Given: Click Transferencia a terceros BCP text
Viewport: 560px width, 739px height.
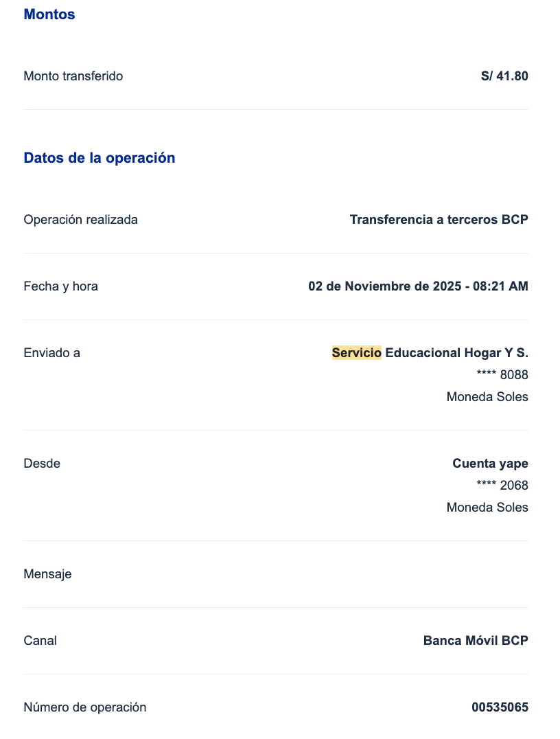Looking at the screenshot, I should (x=439, y=220).
